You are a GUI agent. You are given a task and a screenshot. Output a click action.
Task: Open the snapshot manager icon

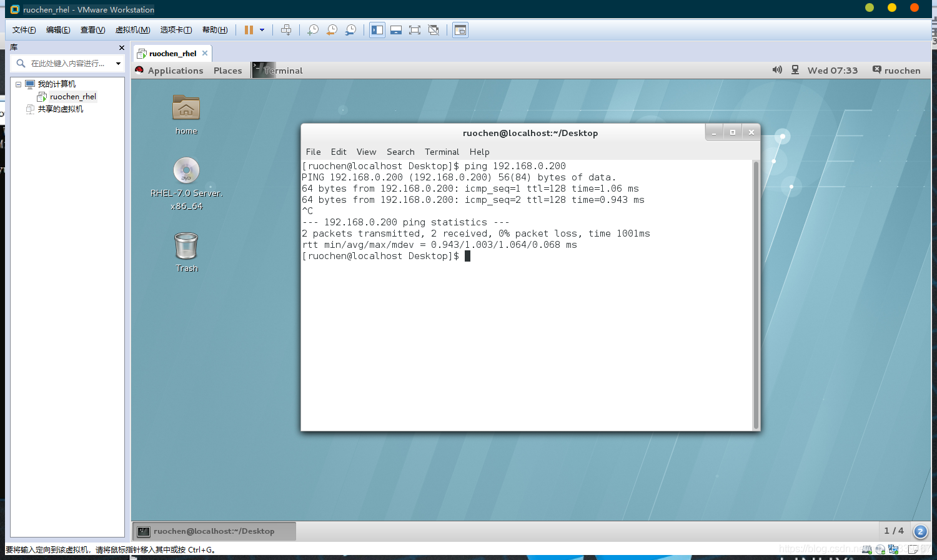tap(351, 30)
